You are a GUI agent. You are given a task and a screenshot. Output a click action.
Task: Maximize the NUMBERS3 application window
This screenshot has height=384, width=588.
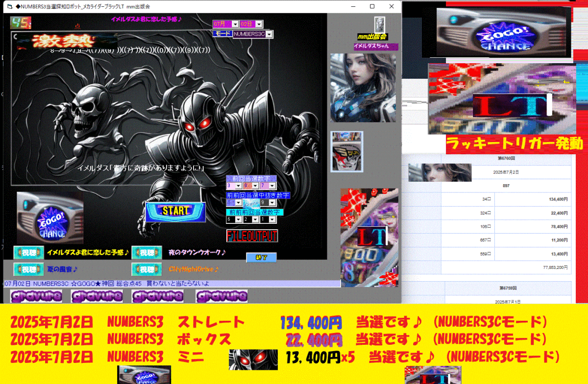tap(372, 6)
